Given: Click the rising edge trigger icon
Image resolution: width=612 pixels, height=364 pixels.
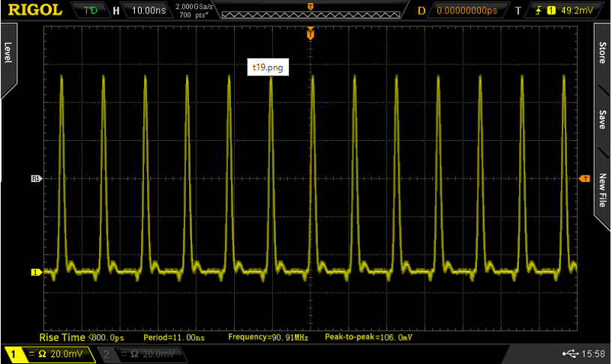Looking at the screenshot, I should coord(537,11).
